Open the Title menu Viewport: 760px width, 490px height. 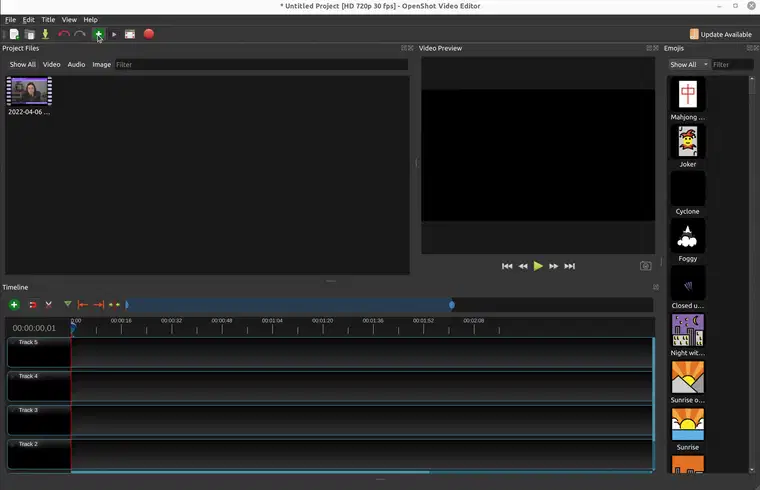[48, 20]
